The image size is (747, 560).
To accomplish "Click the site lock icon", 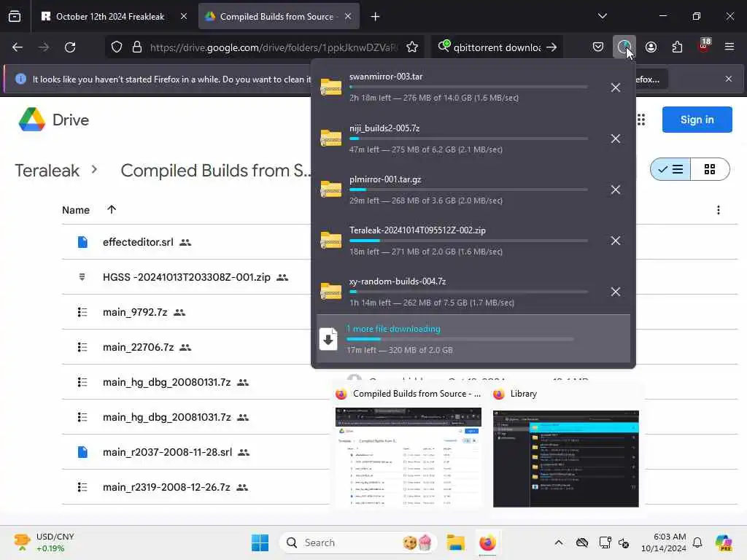I will (x=136, y=47).
